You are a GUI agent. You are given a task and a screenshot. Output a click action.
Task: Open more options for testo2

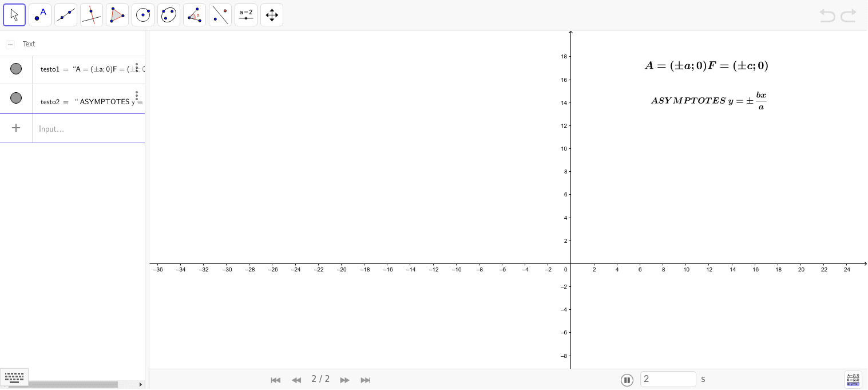tap(137, 95)
